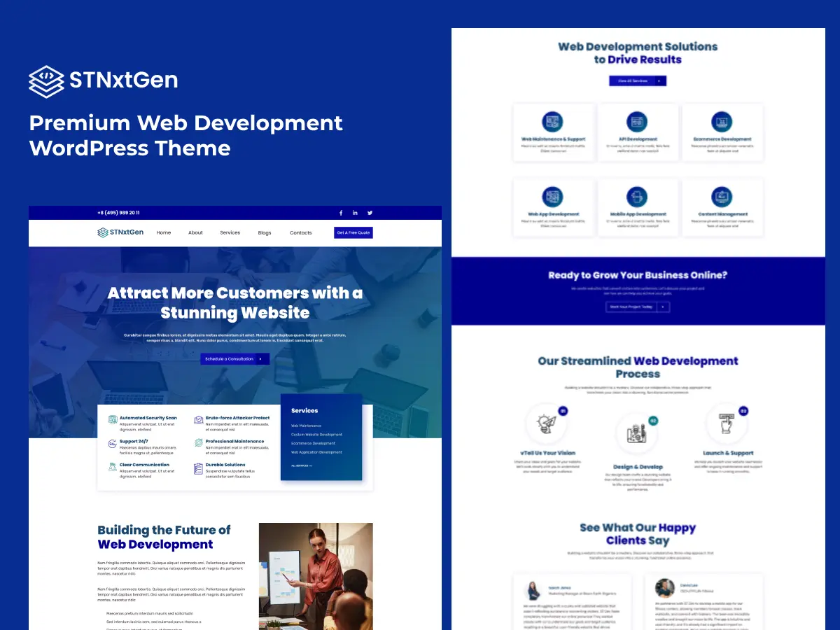The width and height of the screenshot is (840, 630).
Task: Open the Blogs menu item
Action: pyautogui.click(x=265, y=232)
